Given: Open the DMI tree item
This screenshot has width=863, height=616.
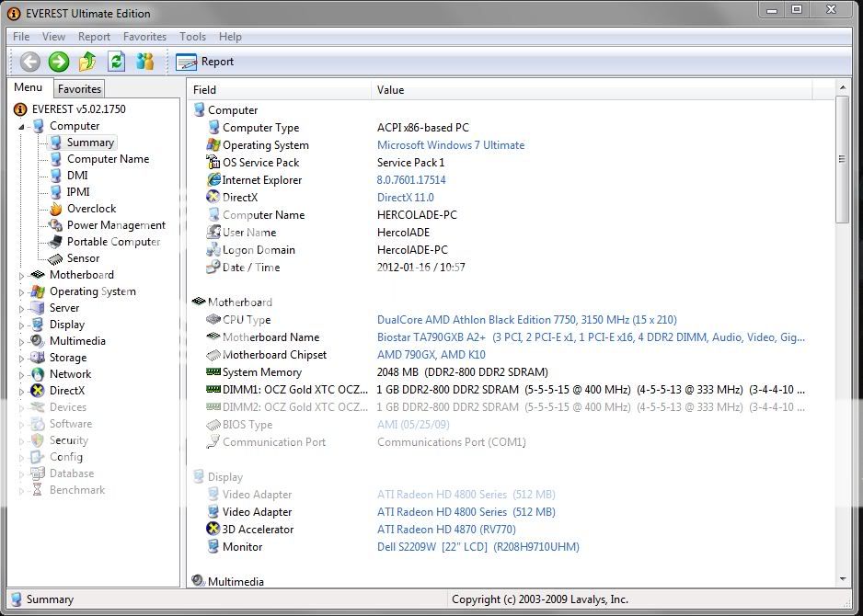Looking at the screenshot, I should pos(77,176).
